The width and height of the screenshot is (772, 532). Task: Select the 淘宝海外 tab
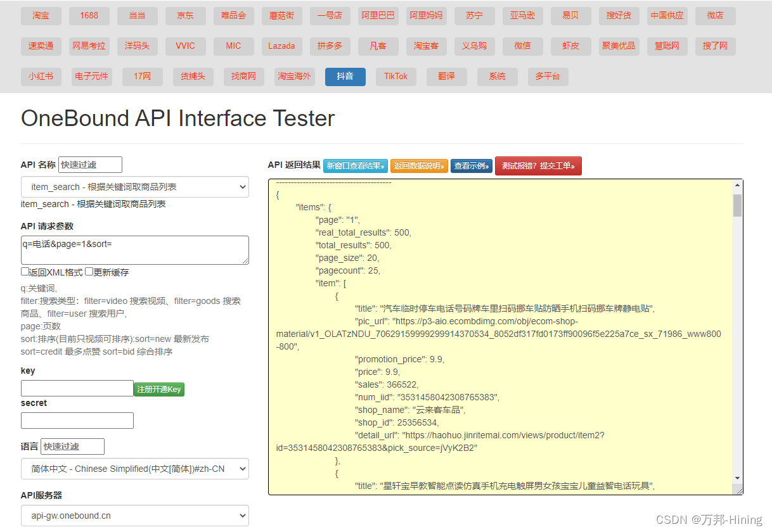tap(295, 77)
